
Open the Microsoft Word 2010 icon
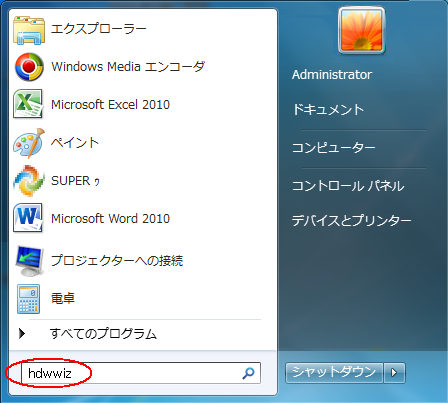coord(28,218)
